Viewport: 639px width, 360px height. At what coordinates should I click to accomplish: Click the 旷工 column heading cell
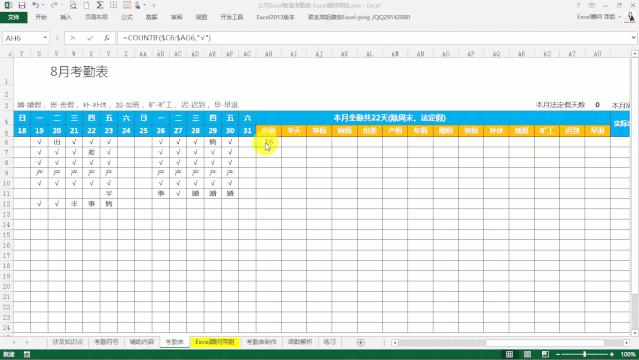[546, 131]
